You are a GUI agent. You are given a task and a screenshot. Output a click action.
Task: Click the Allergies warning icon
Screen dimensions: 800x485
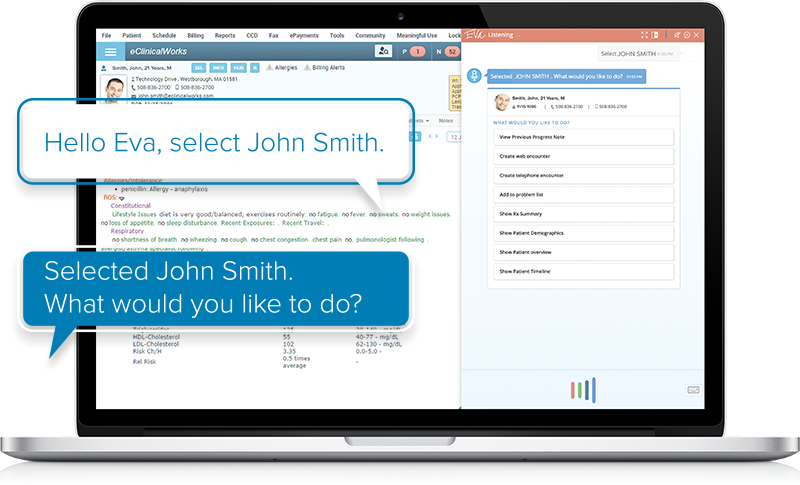pos(270,68)
